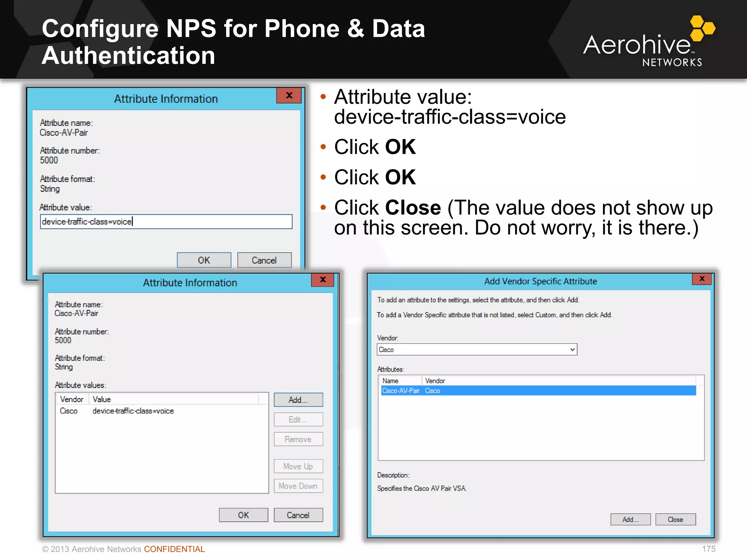Click Cancel in the top Attribute Information dialog
This screenshot has height=560, width=747.
tap(264, 260)
